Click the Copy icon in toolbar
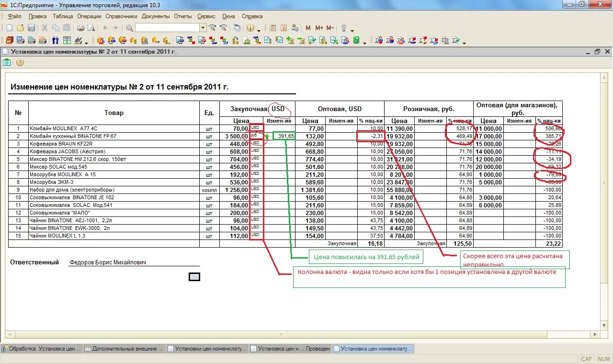613x364 pixels. pyautogui.click(x=56, y=28)
